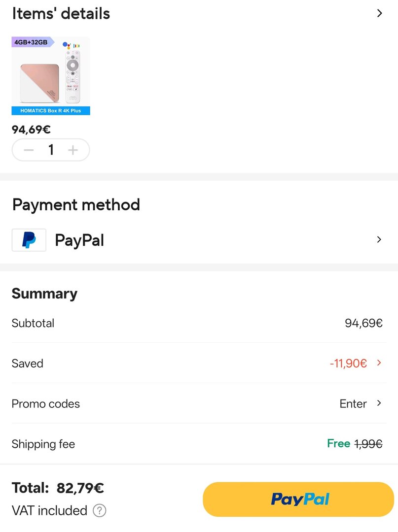This screenshot has width=398, height=532.
Task: Click the Total 82,79€ amount
Action: pos(80,488)
